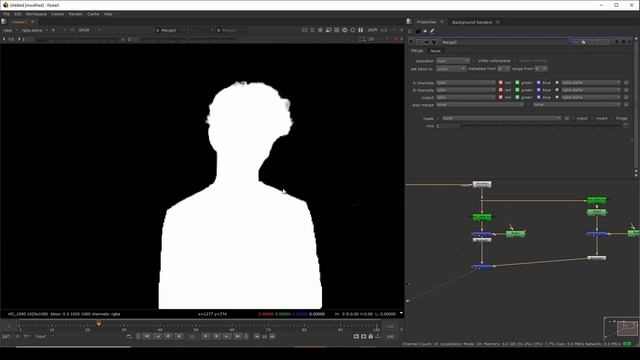Click the viewer clipping warning icon
The width and height of the screenshot is (640, 360).
pos(345,30)
